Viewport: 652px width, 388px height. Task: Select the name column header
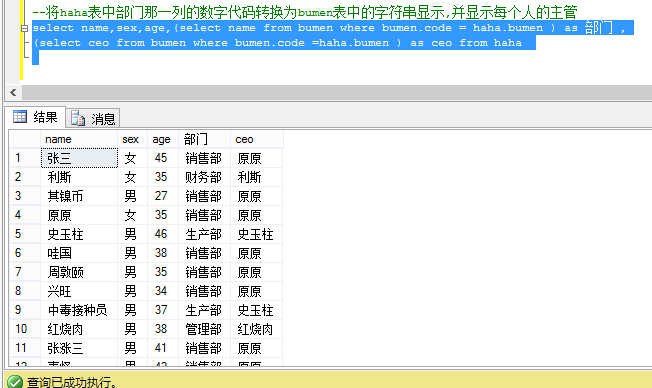pos(79,139)
